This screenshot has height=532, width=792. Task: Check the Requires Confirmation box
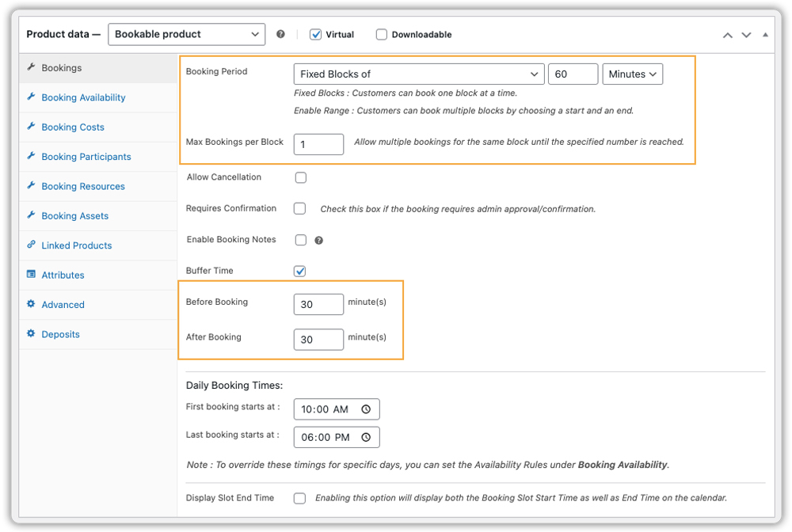point(299,208)
